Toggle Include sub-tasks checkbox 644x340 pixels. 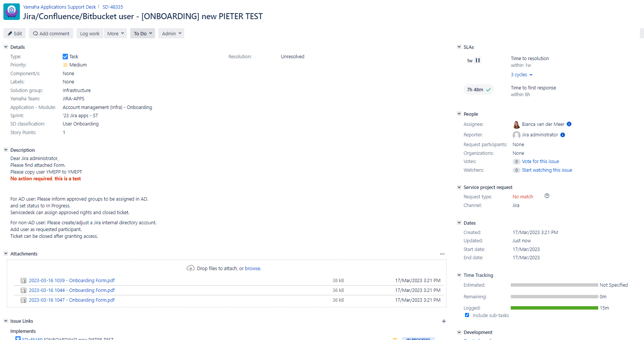pos(467,315)
